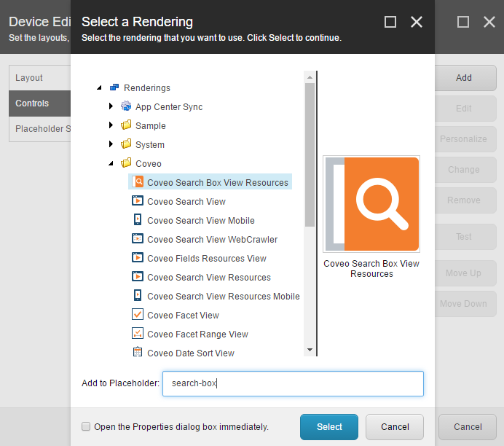Viewport: 504px width, 446px height.
Task: Click the rendering tree scrollbar thumb
Action: (x=310, y=155)
